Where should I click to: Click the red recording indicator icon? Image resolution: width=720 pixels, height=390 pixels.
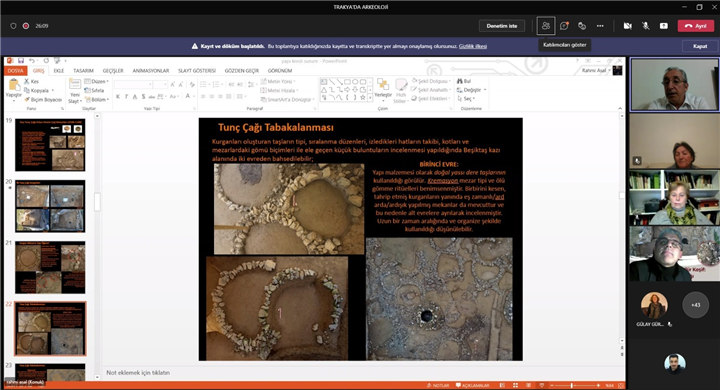pyautogui.click(x=26, y=26)
